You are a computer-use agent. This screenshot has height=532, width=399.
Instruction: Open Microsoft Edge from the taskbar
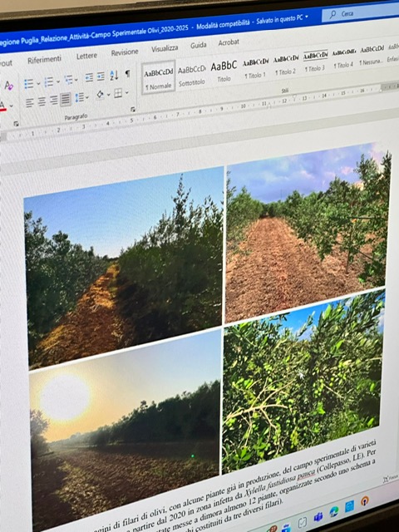334,511
